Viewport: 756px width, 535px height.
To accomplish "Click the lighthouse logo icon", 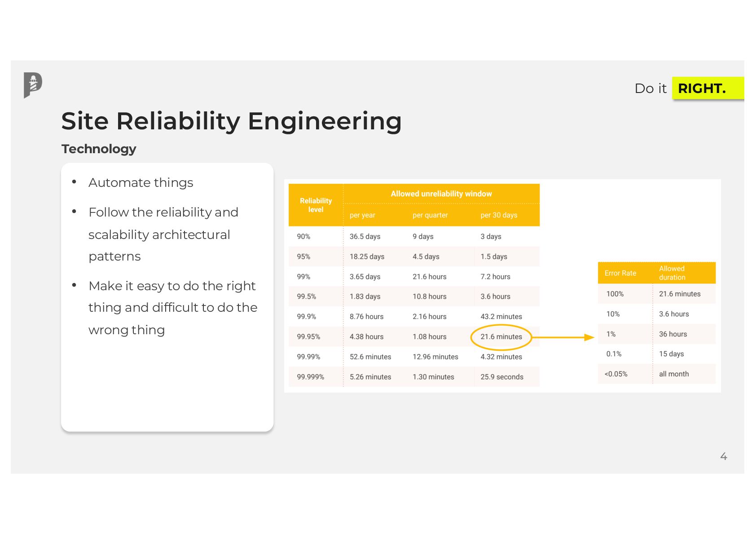I will click(x=33, y=85).
